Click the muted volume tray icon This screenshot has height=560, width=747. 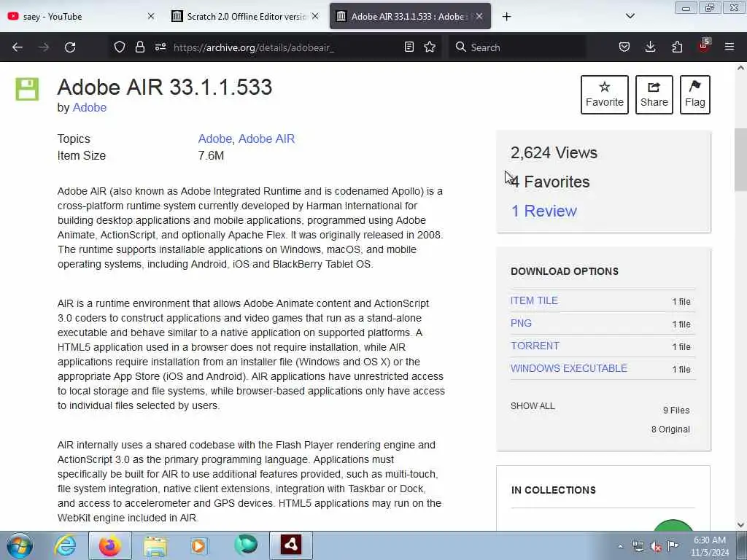[x=656, y=547]
